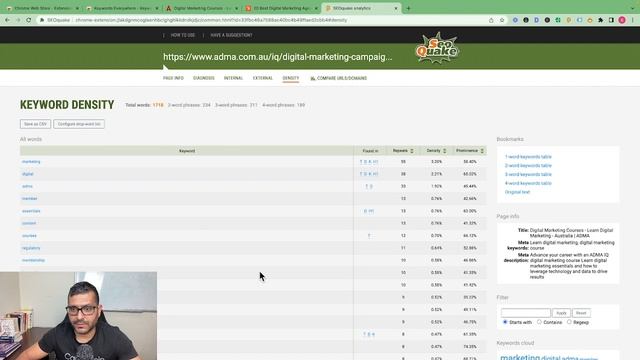Click the HAVE A SUGGESTION link
Image resolution: width=640 pixels, height=360 pixels.
pyautogui.click(x=231, y=35)
